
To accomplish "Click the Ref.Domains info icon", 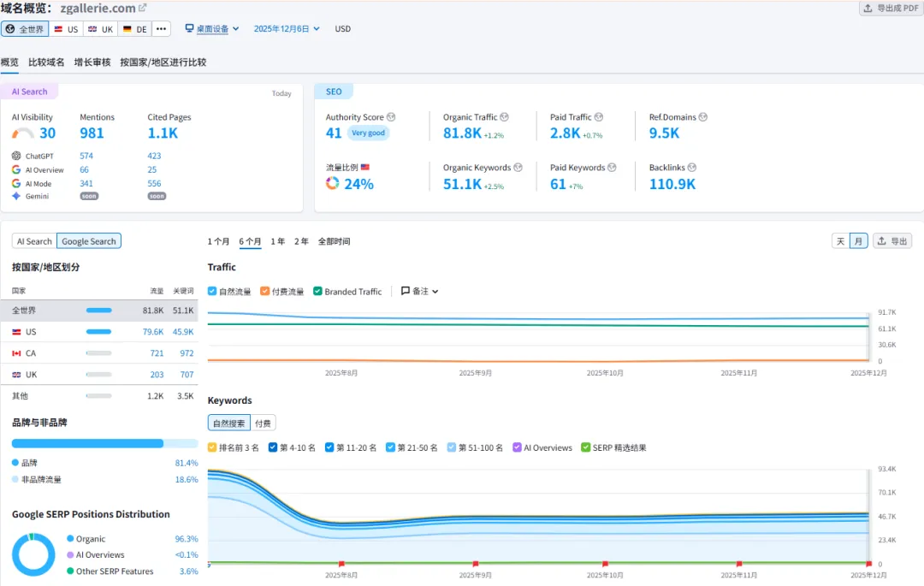I will 703,117.
